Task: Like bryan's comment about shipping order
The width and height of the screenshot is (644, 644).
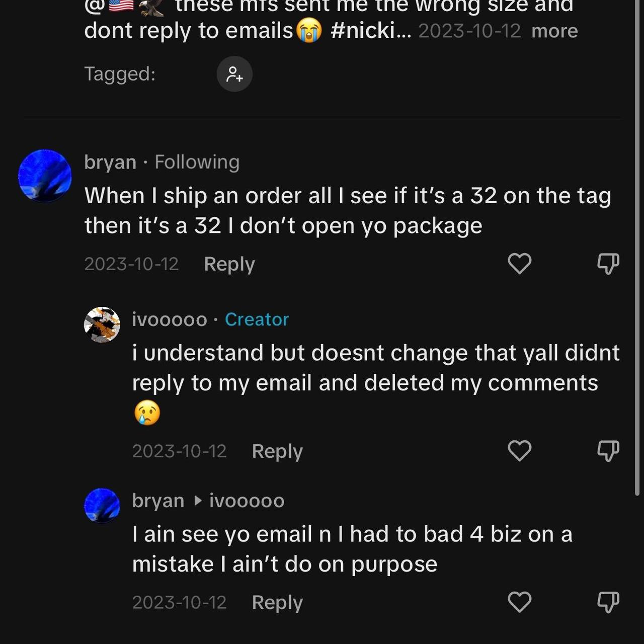Action: tap(519, 264)
